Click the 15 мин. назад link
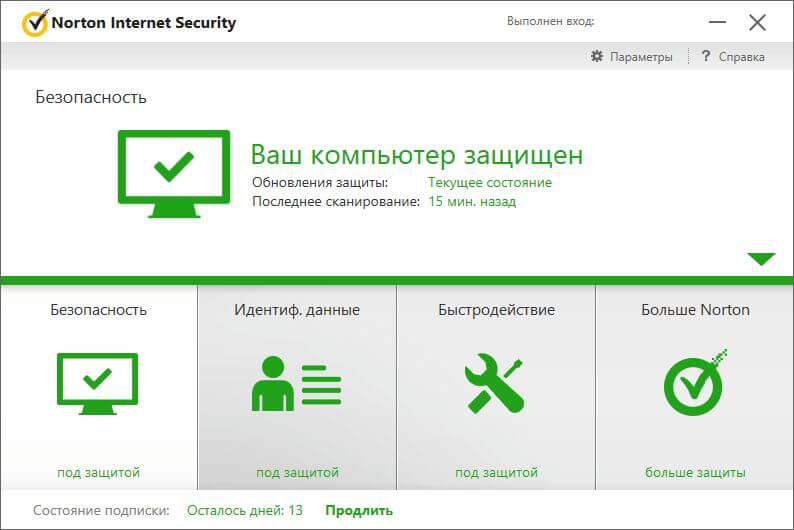Viewport: 794px width, 530px height. (x=472, y=201)
